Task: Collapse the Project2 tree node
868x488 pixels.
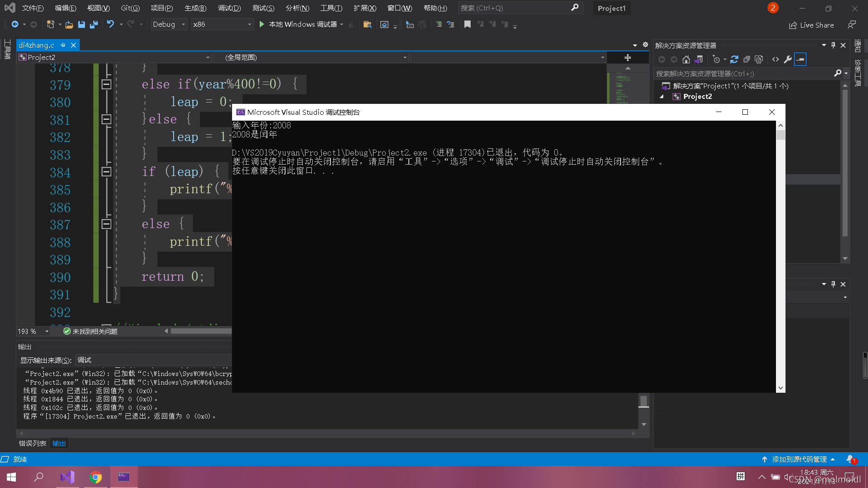Action: (662, 97)
